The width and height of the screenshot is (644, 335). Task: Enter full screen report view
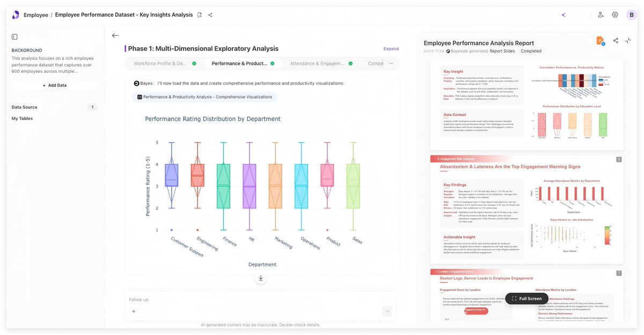click(526, 299)
